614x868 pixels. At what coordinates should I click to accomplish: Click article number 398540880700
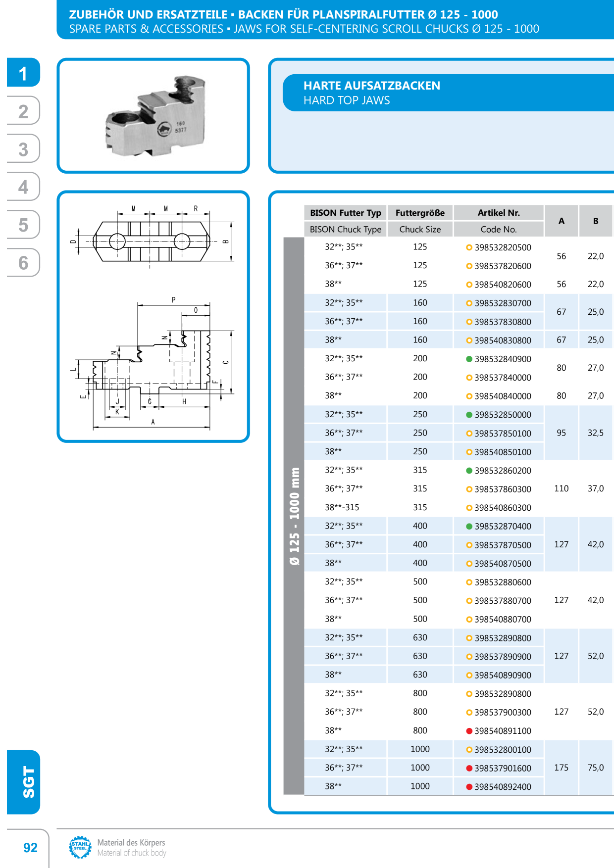click(503, 620)
